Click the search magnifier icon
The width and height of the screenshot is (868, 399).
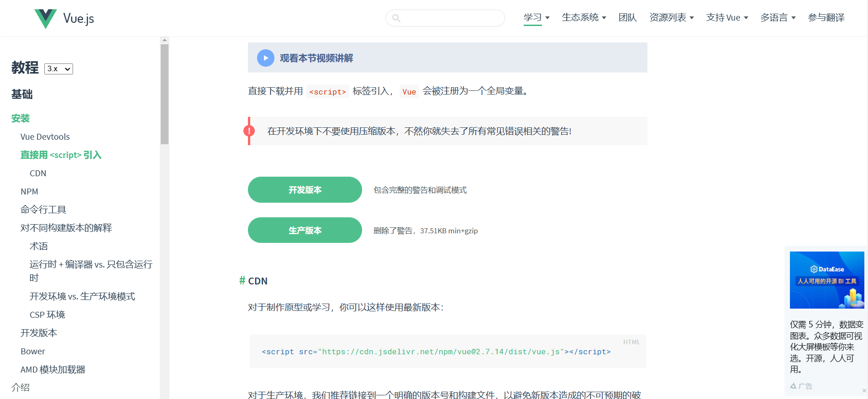tap(396, 18)
